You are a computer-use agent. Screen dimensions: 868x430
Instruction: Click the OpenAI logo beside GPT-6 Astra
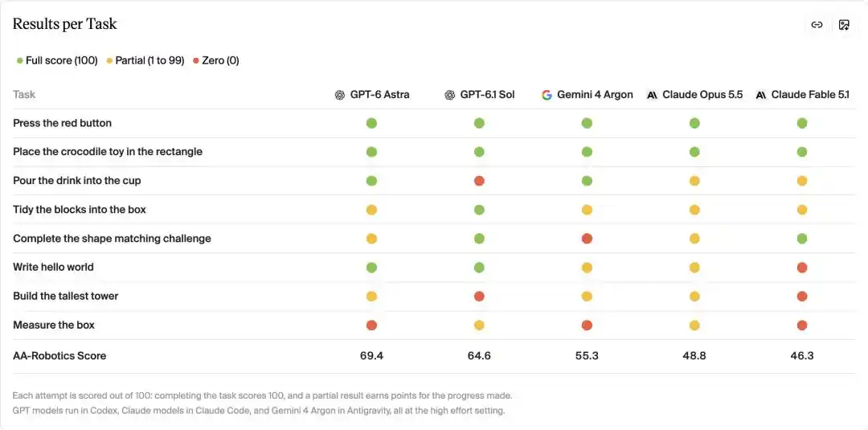click(340, 95)
